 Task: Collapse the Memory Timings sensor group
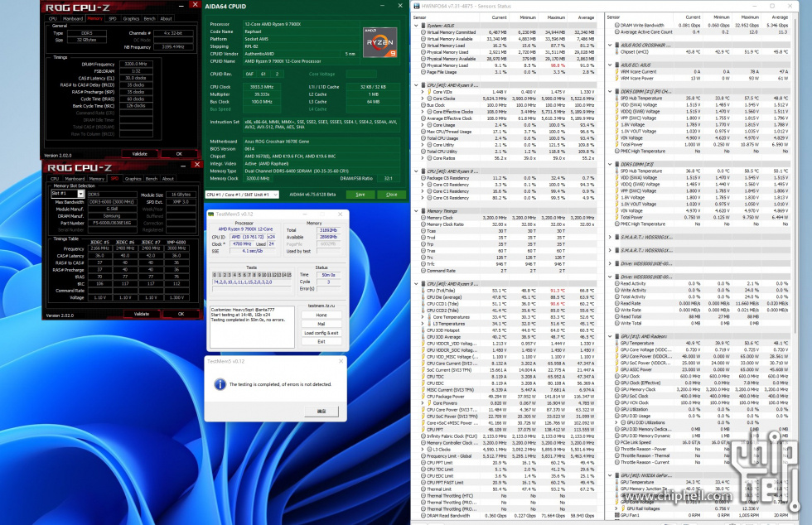416,211
